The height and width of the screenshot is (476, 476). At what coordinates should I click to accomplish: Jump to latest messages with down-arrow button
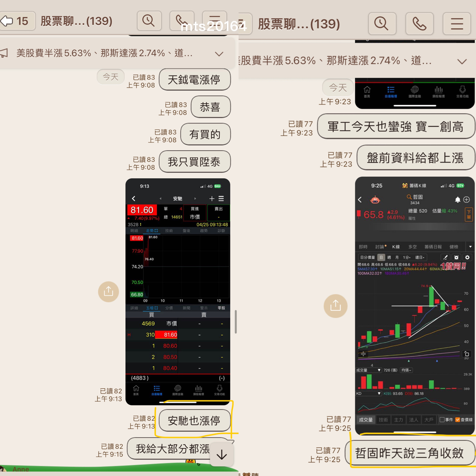(222, 454)
